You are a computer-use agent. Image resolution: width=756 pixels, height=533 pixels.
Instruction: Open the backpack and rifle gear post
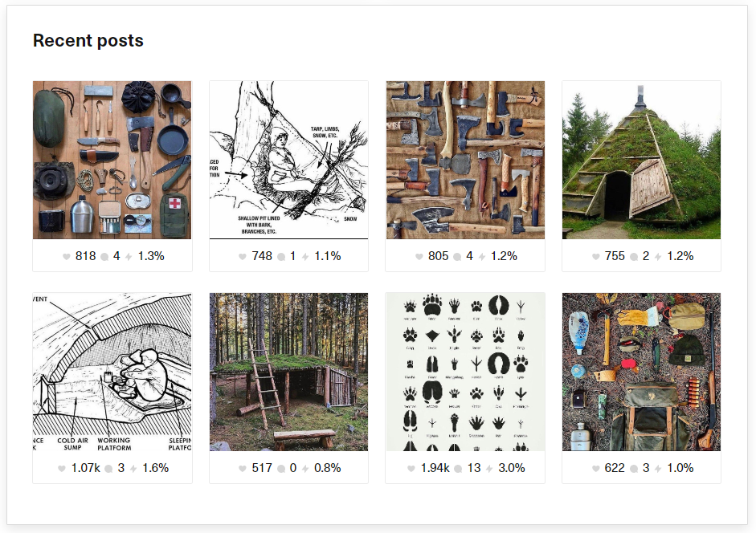[641, 372]
